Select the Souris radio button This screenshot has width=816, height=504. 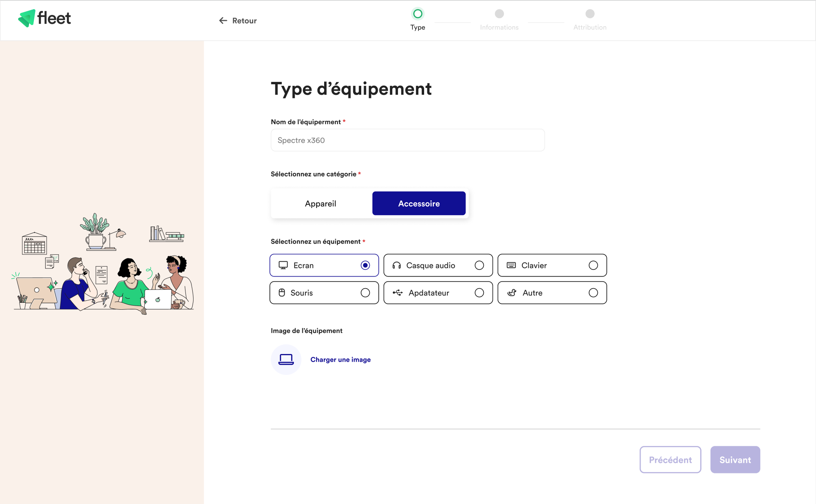click(x=366, y=292)
